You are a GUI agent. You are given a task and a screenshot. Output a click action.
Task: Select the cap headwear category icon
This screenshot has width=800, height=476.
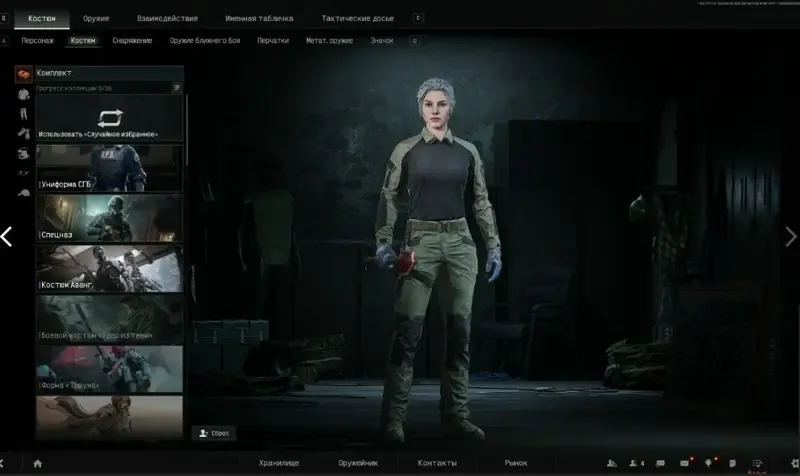point(23,192)
